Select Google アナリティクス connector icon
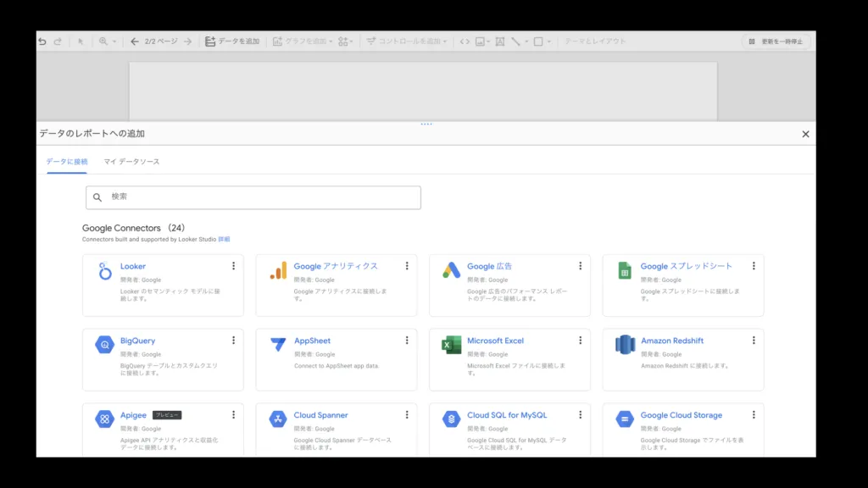This screenshot has width=868, height=488. pyautogui.click(x=278, y=270)
